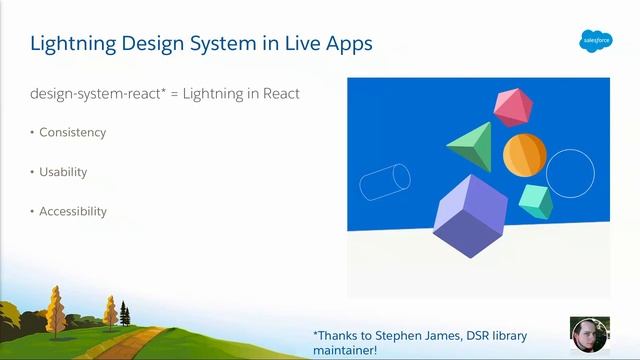Click the orange sphere in the illustration
The image size is (640, 360).
click(524, 155)
